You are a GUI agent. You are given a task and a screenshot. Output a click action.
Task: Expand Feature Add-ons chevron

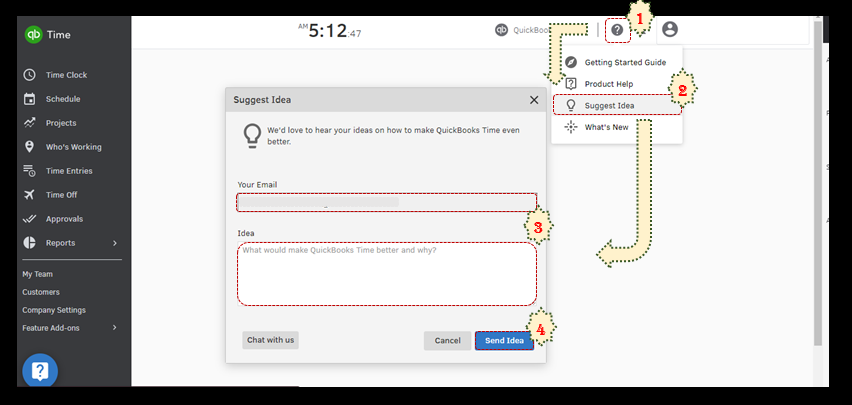click(115, 328)
